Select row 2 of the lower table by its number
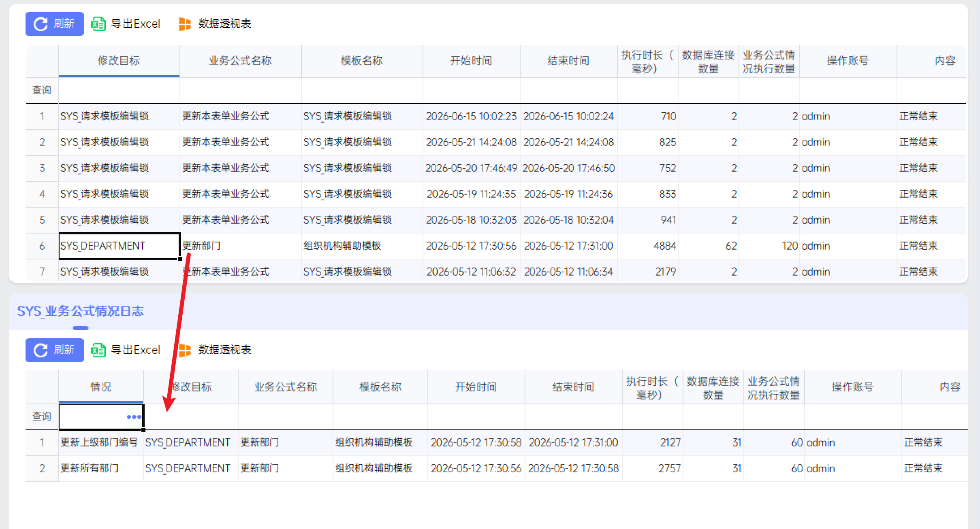This screenshot has width=980, height=529. click(42, 468)
